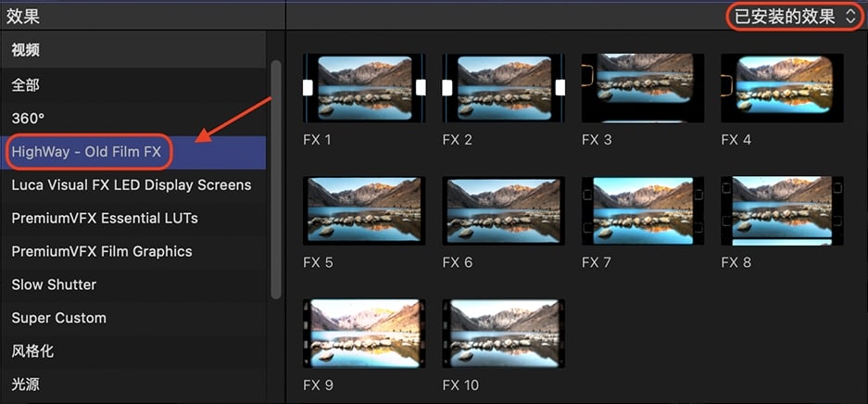Select the FX 5 effect thumbnail
The image size is (868, 404).
point(364,211)
